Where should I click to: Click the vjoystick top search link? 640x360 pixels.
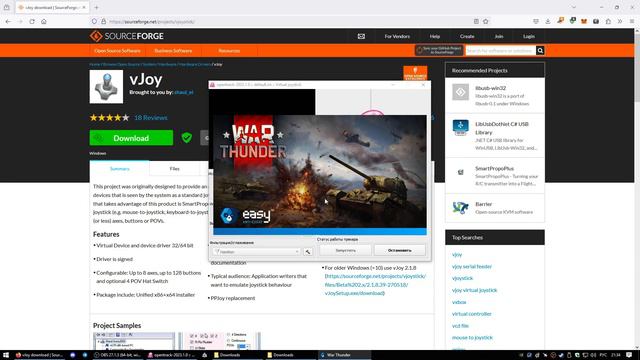click(x=462, y=278)
